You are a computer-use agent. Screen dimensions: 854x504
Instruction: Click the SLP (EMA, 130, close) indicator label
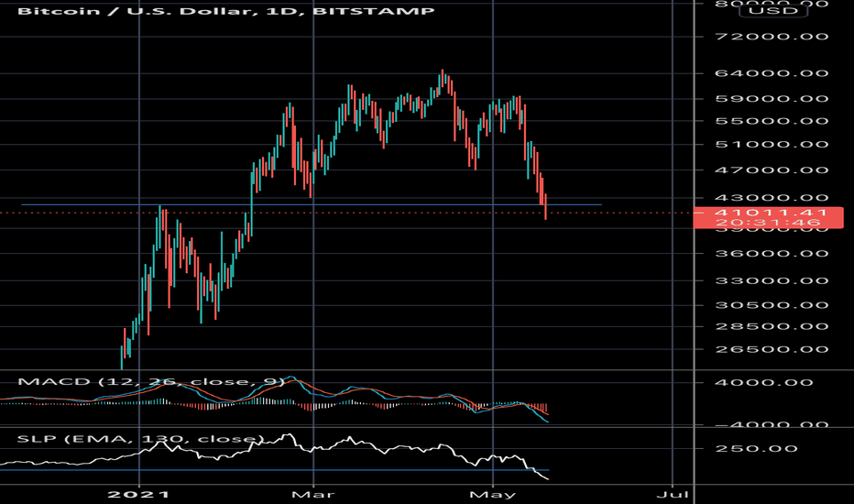click(x=141, y=439)
